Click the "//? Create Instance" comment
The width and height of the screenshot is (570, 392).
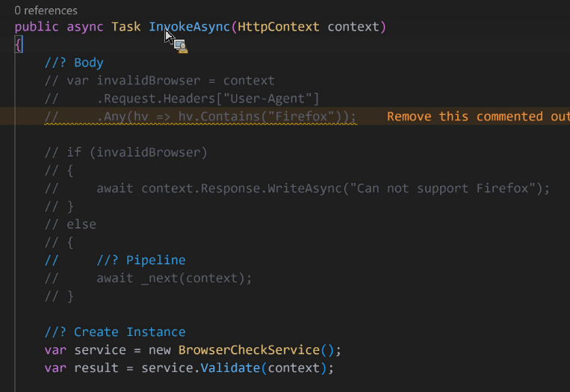(x=115, y=332)
